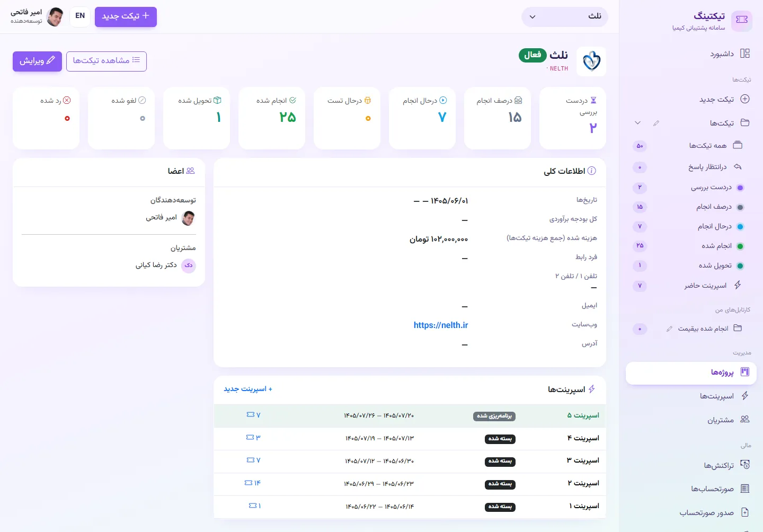This screenshot has width=763, height=532.
Task: Click the plus-circle icon beside تیکت جدید in sidebar
Action: click(x=745, y=99)
